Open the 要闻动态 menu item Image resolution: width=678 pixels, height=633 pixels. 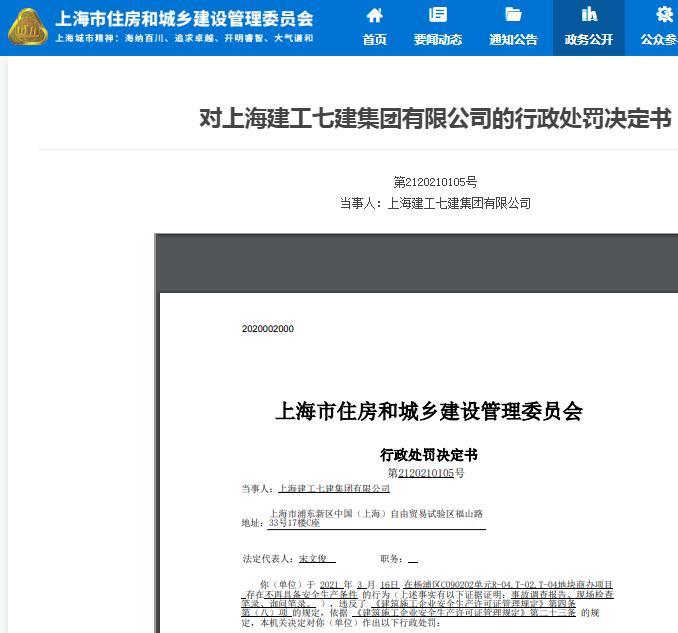438,39
